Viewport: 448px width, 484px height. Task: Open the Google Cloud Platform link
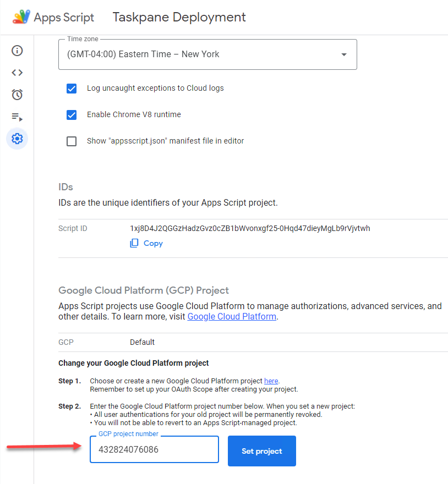coord(232,316)
